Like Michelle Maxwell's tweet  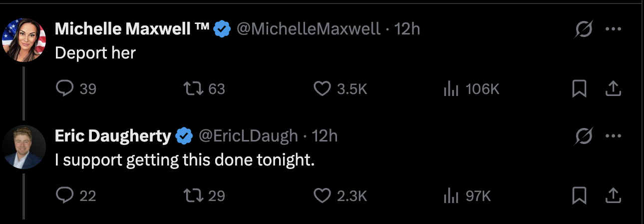[322, 89]
